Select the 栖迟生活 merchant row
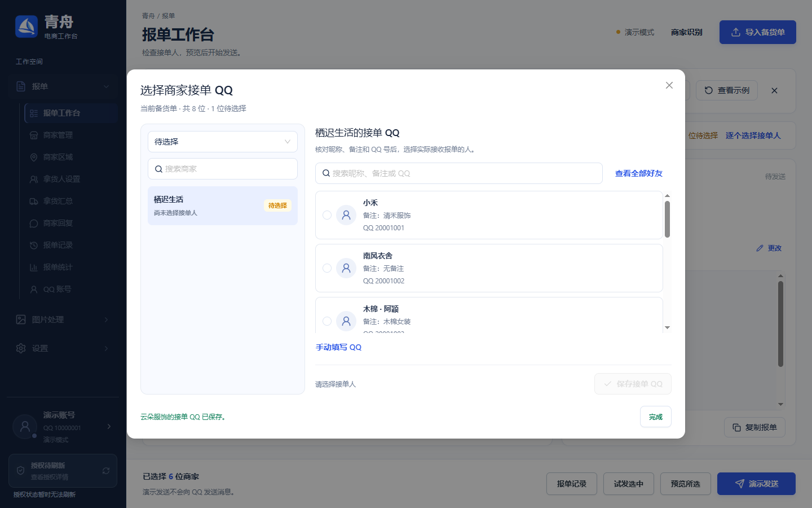812x508 pixels. click(x=223, y=206)
